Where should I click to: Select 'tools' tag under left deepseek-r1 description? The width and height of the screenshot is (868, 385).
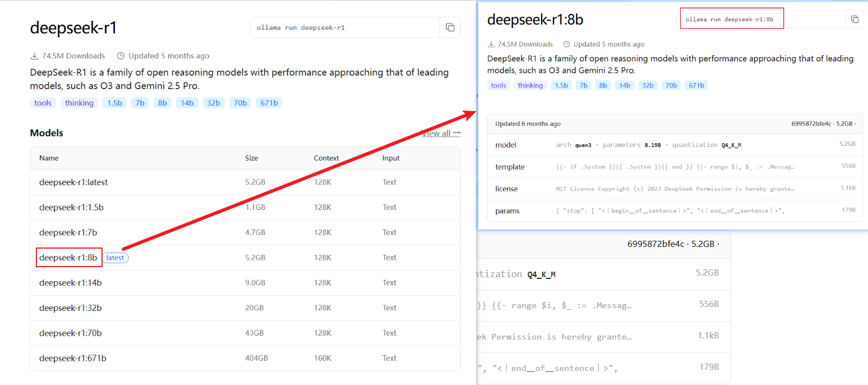[x=43, y=103]
